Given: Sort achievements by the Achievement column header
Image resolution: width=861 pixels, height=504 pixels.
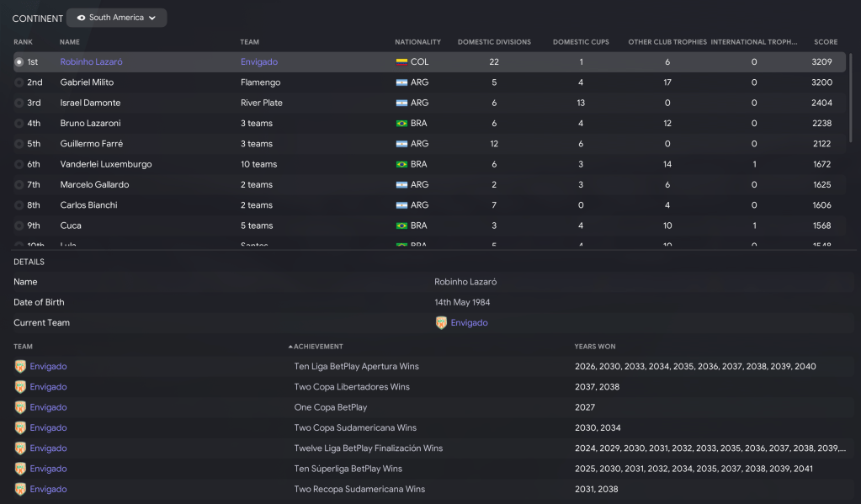Looking at the screenshot, I should pyautogui.click(x=318, y=347).
